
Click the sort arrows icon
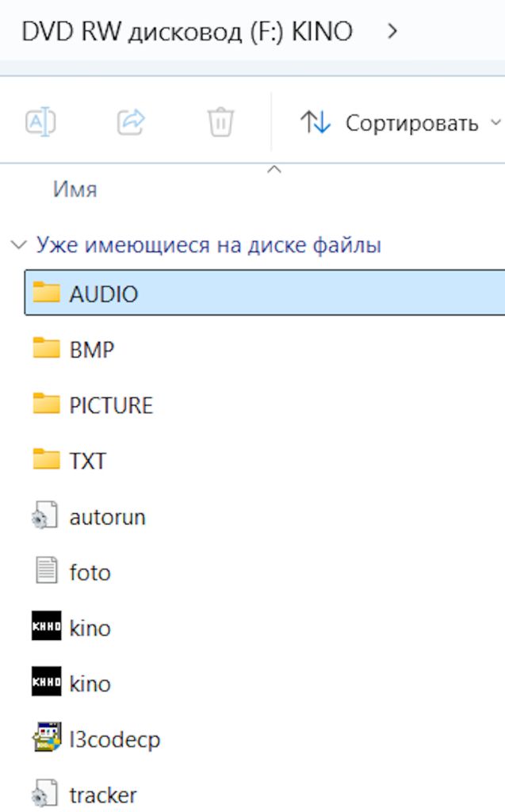(316, 122)
